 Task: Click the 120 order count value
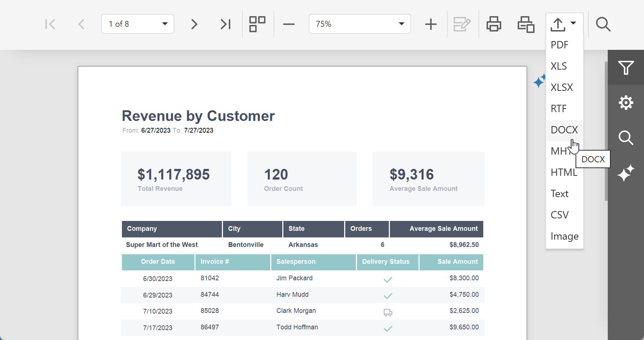click(276, 174)
